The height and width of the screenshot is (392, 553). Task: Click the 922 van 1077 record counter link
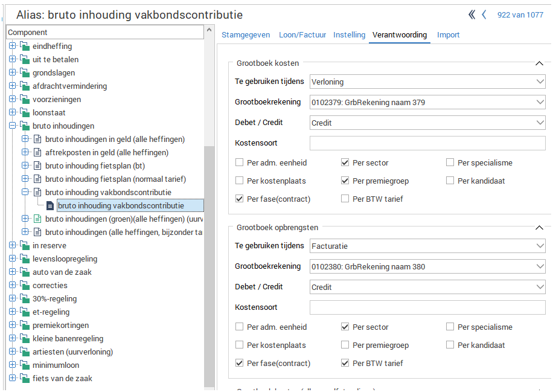point(520,14)
